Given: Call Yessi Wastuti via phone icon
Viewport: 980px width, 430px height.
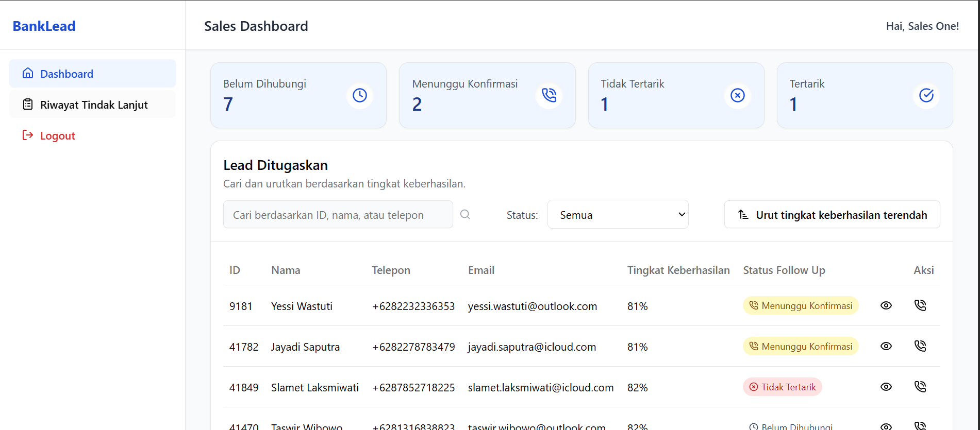Looking at the screenshot, I should point(920,305).
